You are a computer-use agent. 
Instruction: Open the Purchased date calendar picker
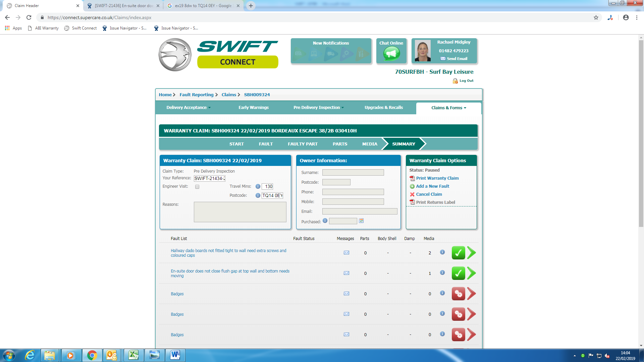(361, 221)
